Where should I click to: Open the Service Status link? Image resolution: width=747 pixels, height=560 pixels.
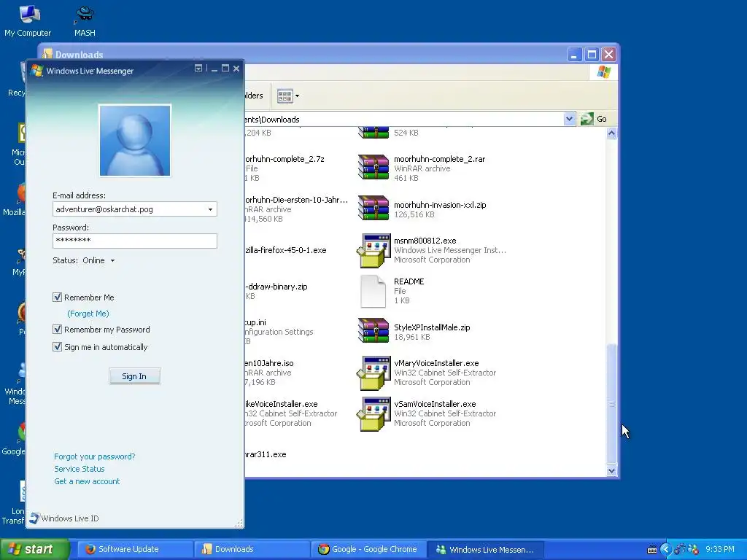point(79,469)
